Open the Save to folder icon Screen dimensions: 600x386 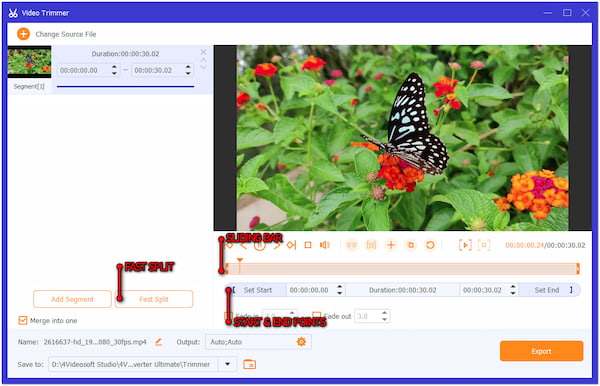(x=249, y=364)
